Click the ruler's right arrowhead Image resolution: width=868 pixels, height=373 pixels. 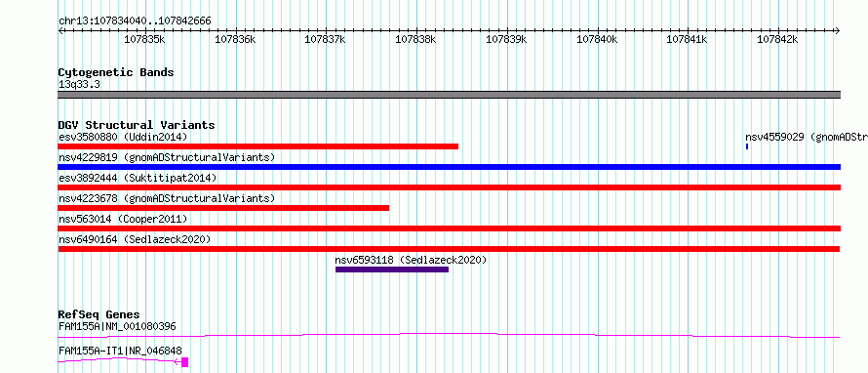(x=838, y=30)
